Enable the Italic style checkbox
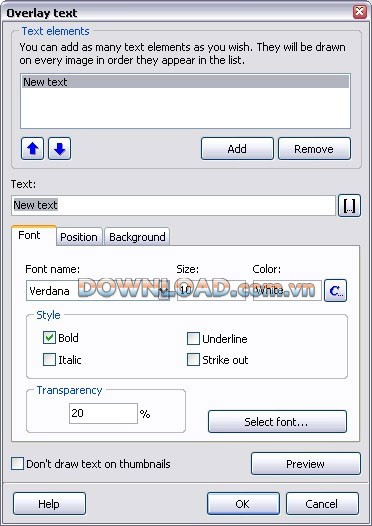Image resolution: width=372 pixels, height=526 pixels. 49,360
